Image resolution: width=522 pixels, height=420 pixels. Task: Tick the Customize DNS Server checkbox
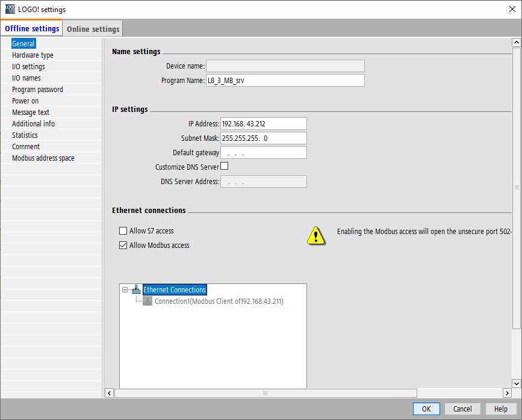point(225,165)
